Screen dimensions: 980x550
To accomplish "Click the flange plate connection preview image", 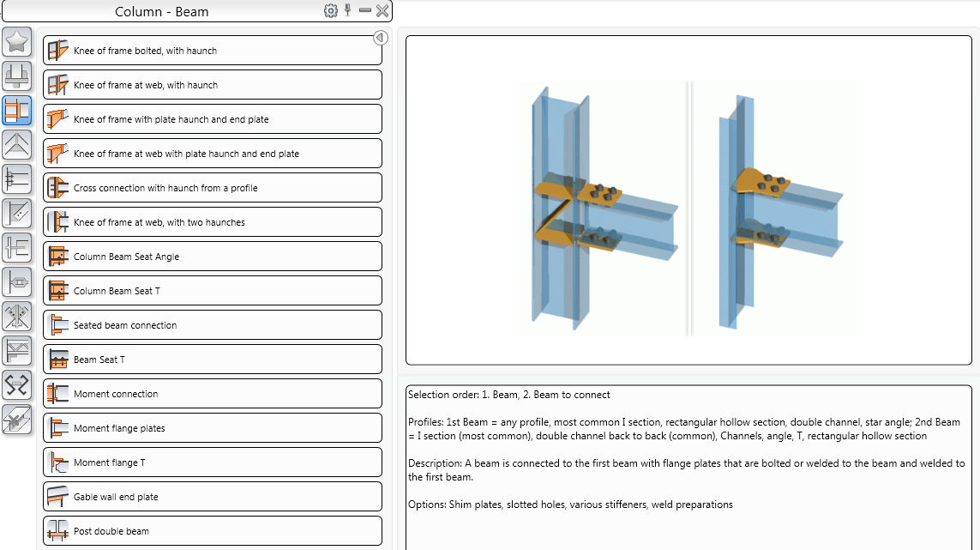I will coord(688,209).
